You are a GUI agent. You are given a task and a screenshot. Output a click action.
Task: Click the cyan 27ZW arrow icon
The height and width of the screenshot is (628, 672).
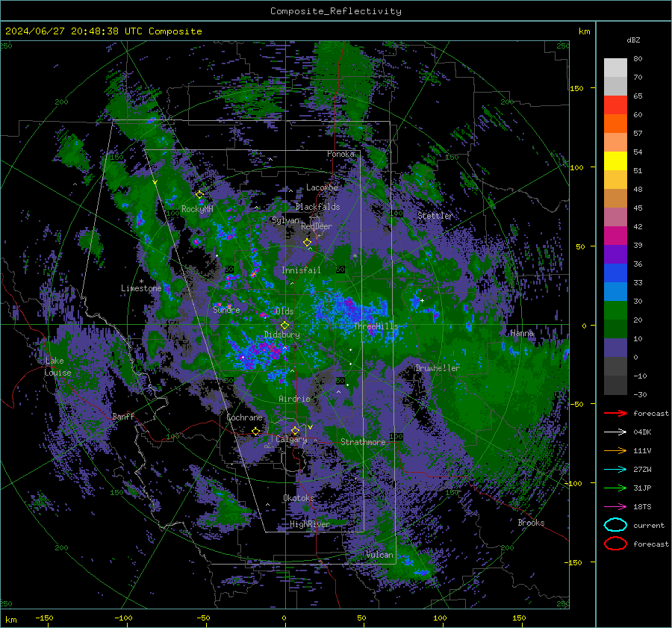tap(615, 470)
